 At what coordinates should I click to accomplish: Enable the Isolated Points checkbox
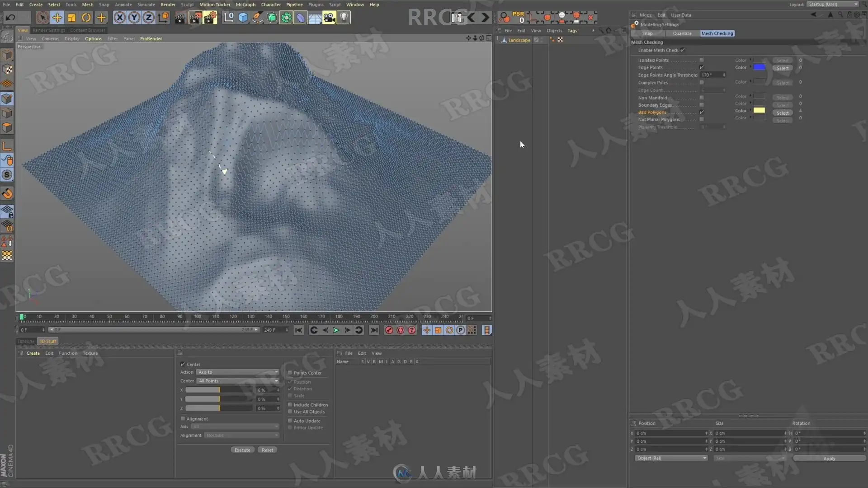click(702, 60)
